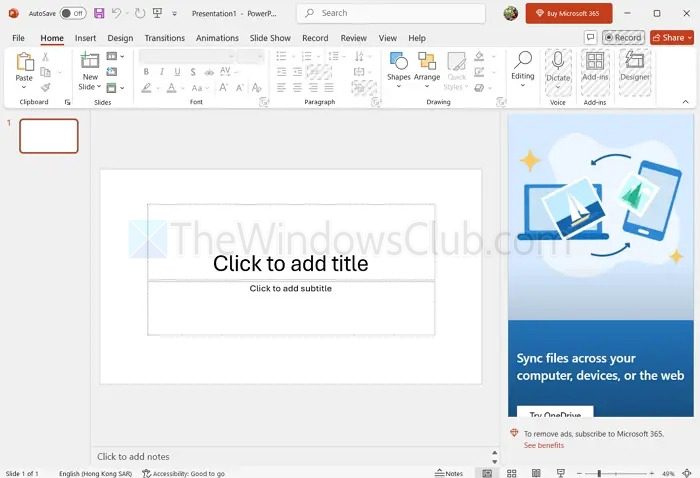
Task: Open the Add-ins icon
Action: pos(595,61)
